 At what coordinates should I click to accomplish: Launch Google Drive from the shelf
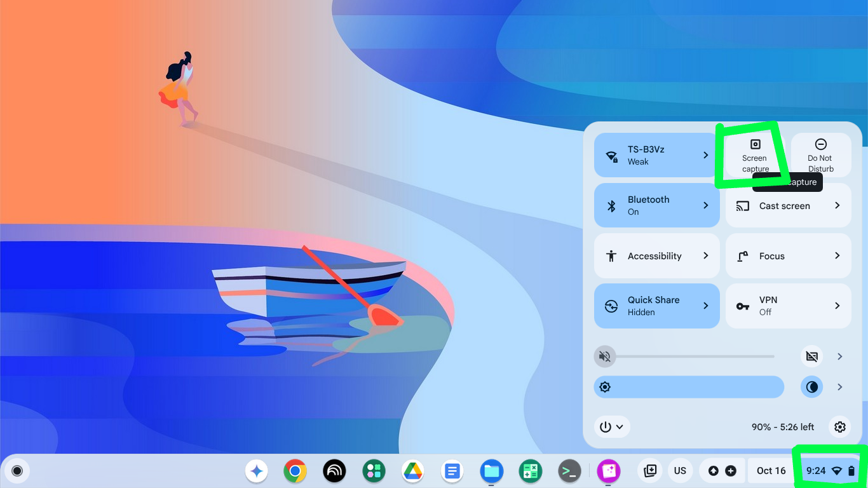click(x=413, y=471)
